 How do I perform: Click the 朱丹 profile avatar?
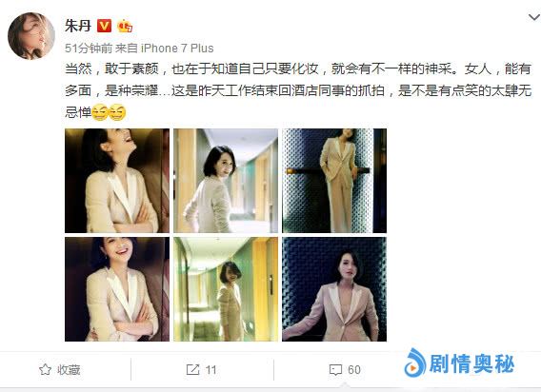pyautogui.click(x=31, y=36)
